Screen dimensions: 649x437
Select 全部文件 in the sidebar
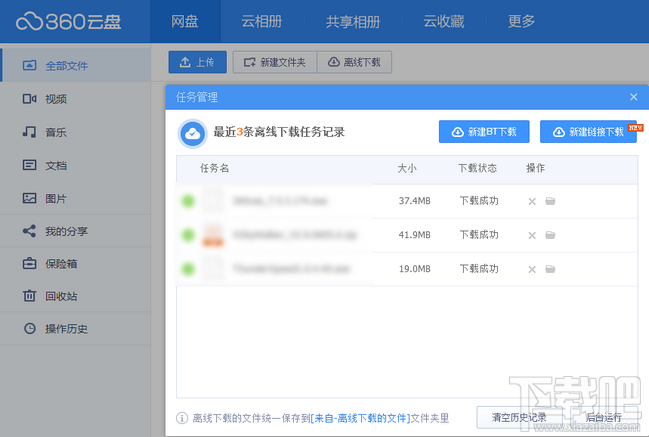(75, 65)
